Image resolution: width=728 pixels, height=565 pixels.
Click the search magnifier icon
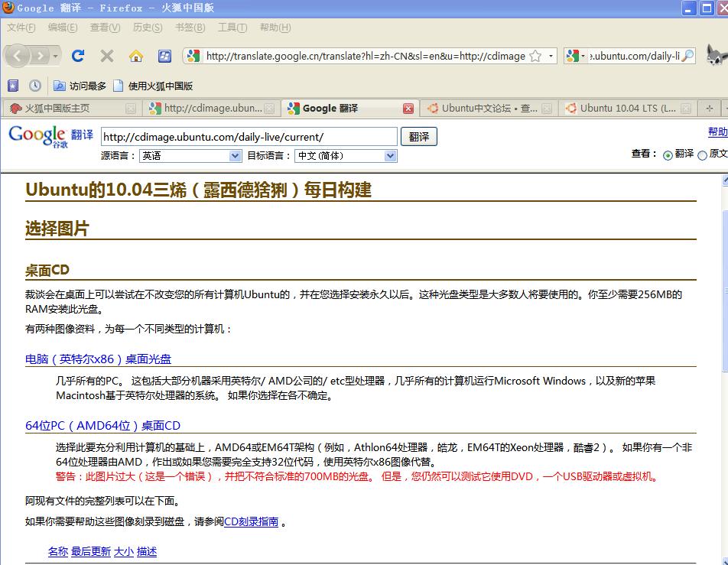(x=687, y=56)
